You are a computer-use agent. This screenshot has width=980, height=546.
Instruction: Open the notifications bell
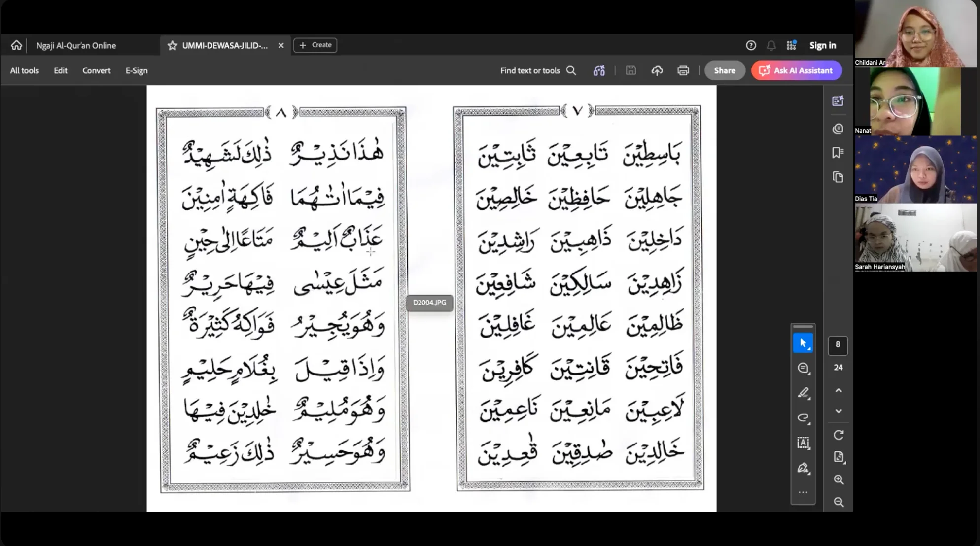point(771,45)
